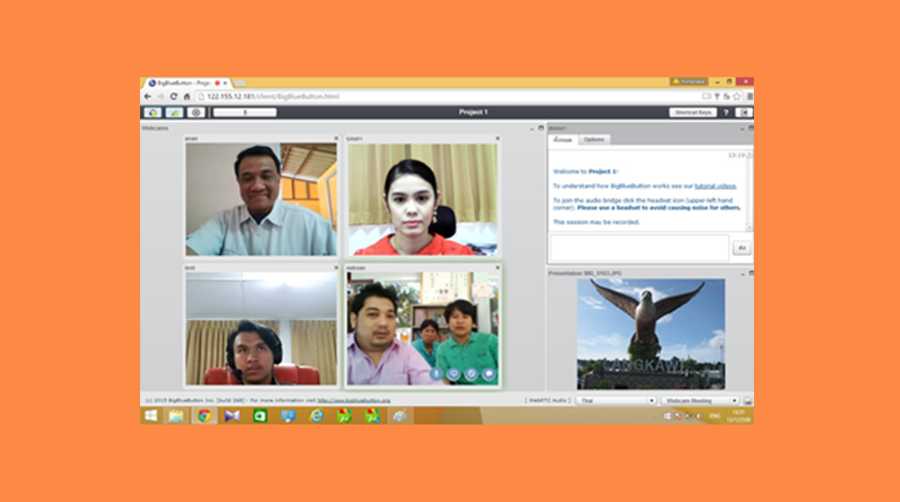Click the mute icon on bottom-right webcam
900x502 pixels.
tap(436, 373)
